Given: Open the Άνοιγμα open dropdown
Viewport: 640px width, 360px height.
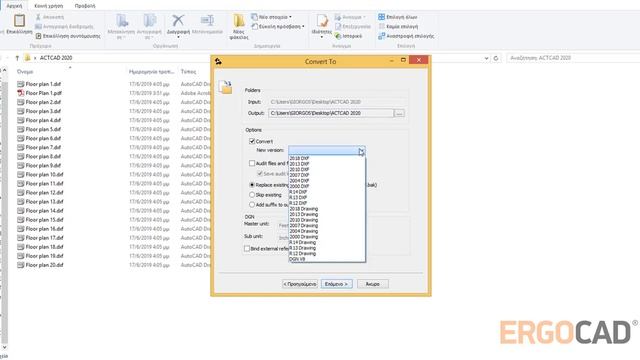Looking at the screenshot, I should click(364, 17).
